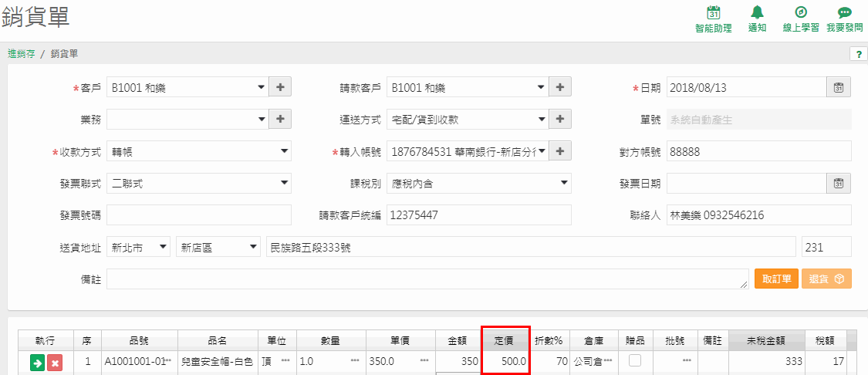Go to 進銷存 breadcrumb link
This screenshot has width=868, height=375.
21,54
